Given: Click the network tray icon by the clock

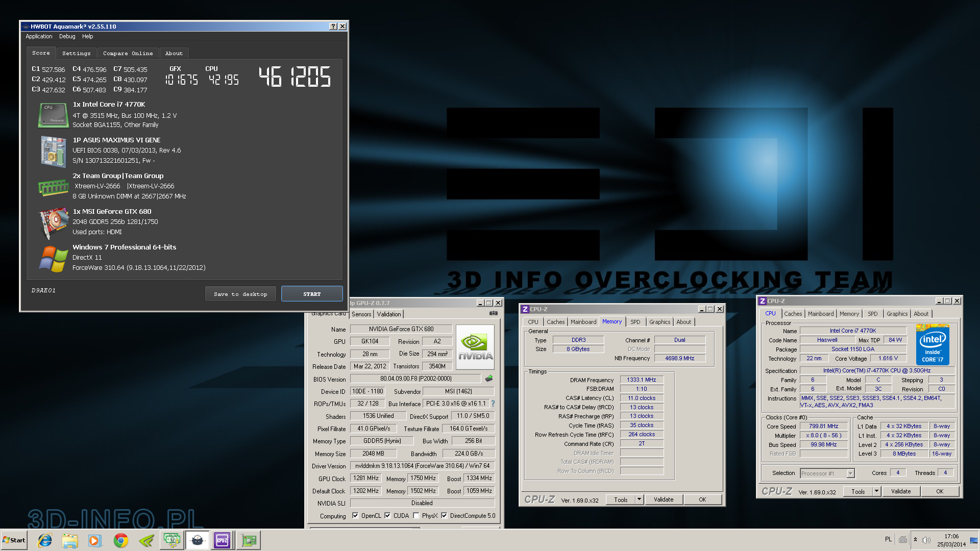Looking at the screenshot, I should point(973,540).
